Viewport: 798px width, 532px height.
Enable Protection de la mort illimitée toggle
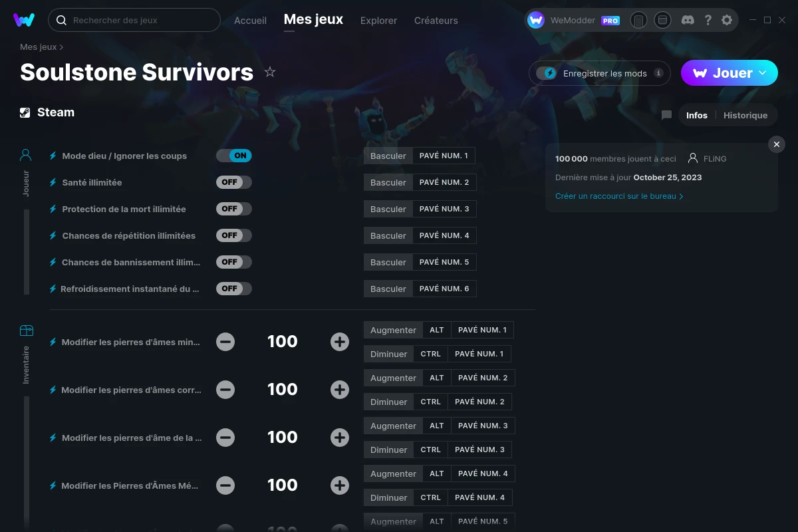click(234, 209)
